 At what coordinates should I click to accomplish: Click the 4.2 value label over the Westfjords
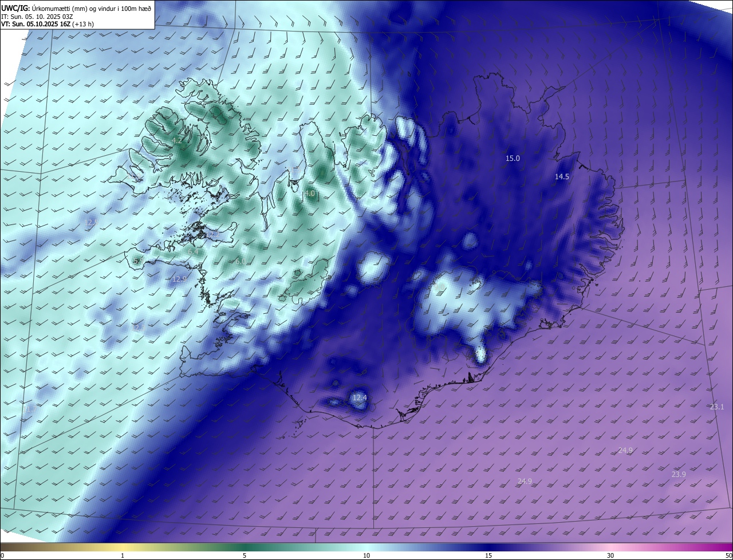click(x=177, y=140)
